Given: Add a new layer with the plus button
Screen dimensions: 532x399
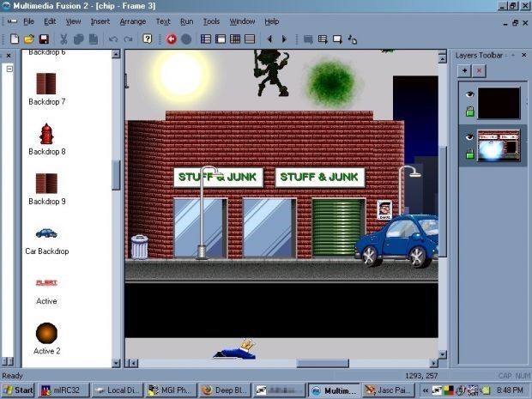Looking at the screenshot, I should pyautogui.click(x=465, y=70).
